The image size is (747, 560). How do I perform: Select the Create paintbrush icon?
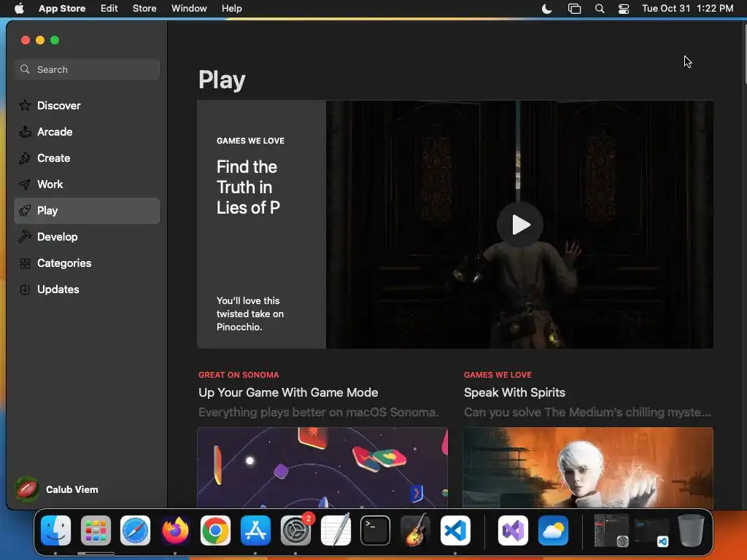click(x=25, y=157)
